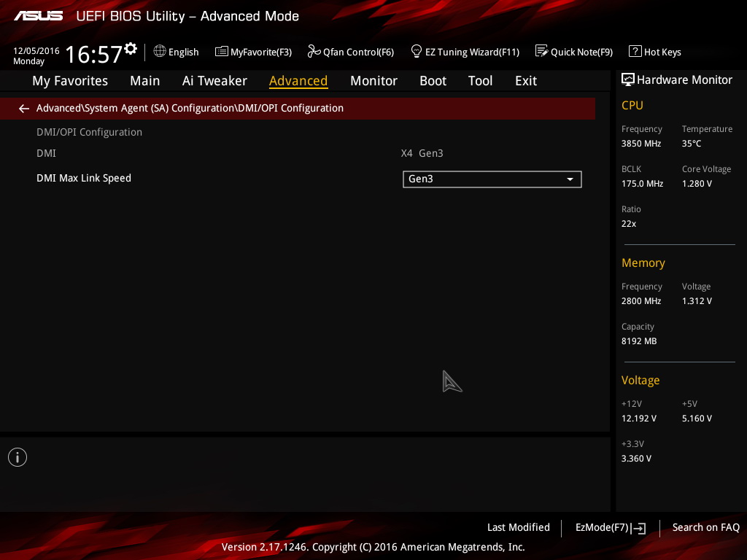Click the info circle icon

click(x=18, y=457)
